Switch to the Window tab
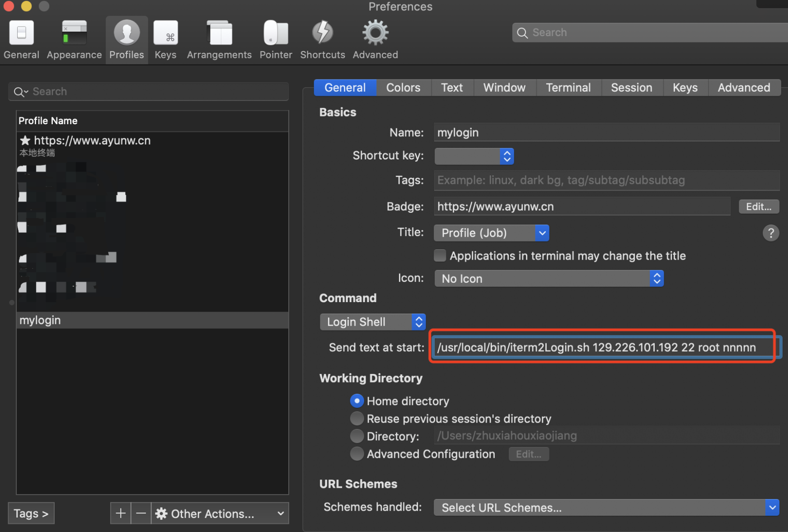This screenshot has width=788, height=532. pos(505,88)
